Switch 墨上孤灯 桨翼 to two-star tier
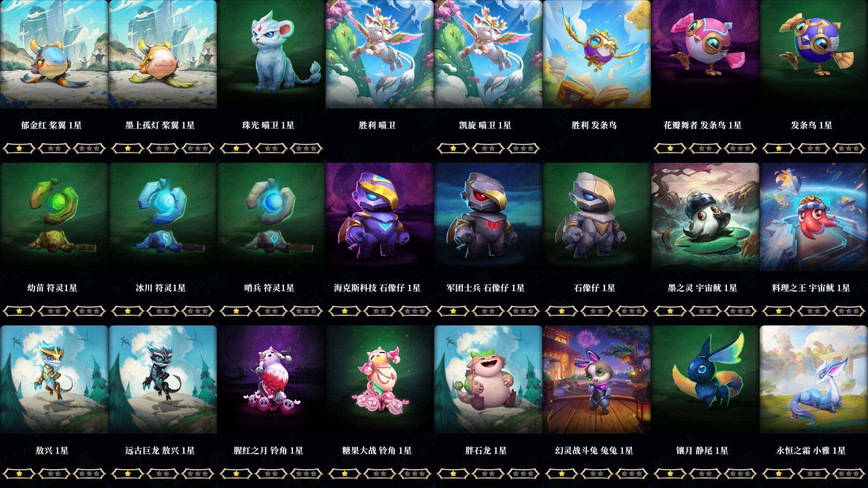 click(163, 148)
